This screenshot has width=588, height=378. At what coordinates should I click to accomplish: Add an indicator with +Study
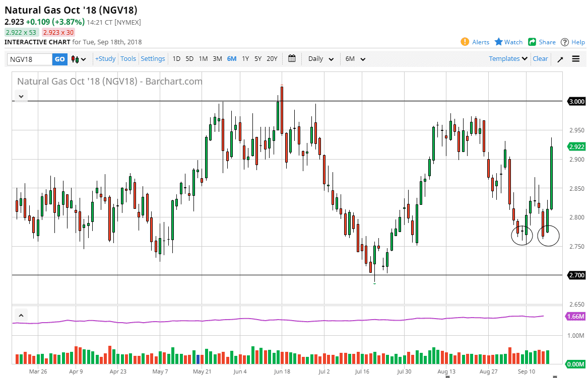(105, 59)
